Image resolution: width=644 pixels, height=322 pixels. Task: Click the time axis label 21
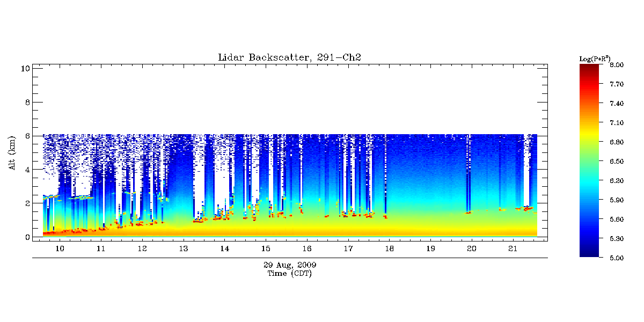(513, 249)
